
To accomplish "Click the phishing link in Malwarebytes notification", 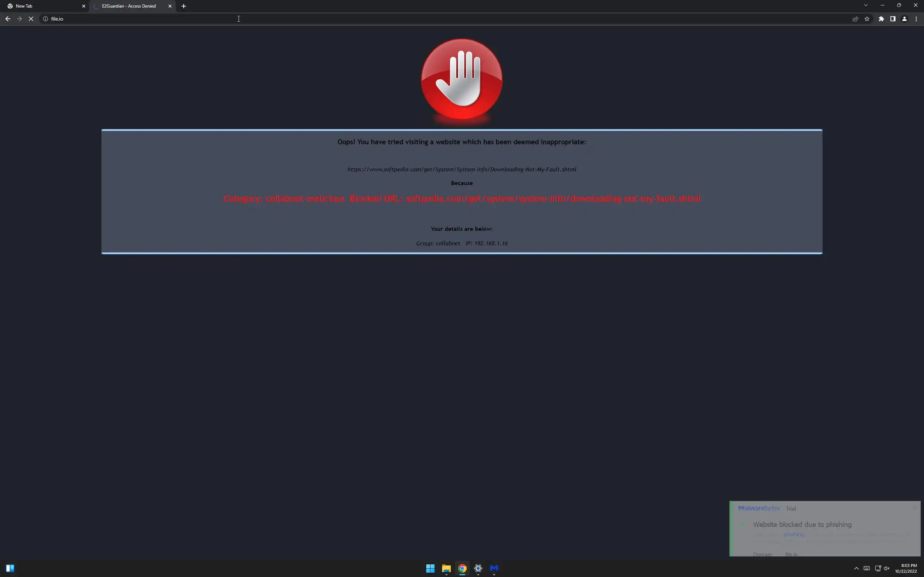I will (793, 534).
